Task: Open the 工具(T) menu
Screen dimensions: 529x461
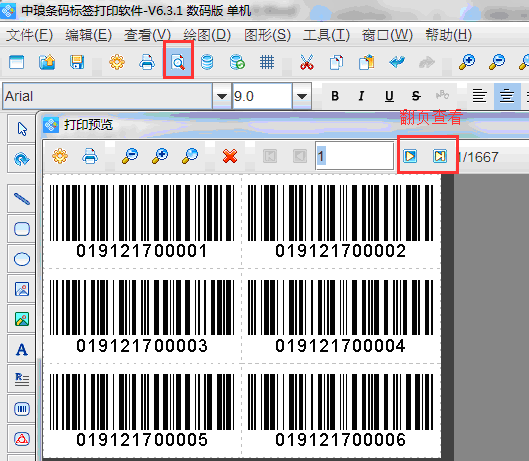Action: click(x=326, y=35)
